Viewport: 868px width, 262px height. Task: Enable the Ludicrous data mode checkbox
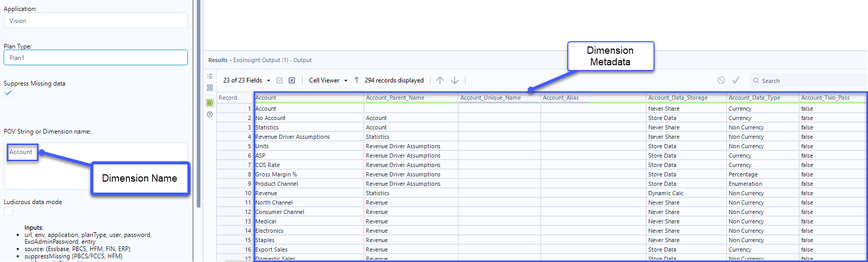click(x=8, y=211)
